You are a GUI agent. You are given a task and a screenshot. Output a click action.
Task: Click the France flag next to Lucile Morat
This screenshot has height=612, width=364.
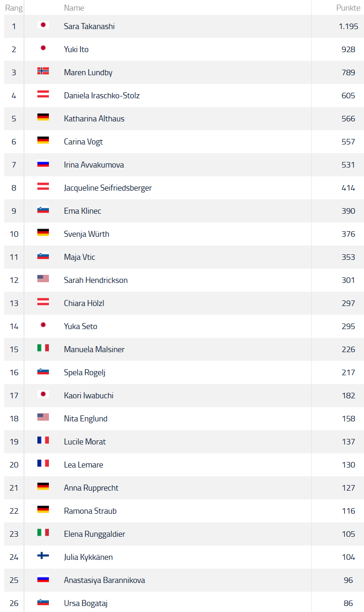[x=43, y=440]
